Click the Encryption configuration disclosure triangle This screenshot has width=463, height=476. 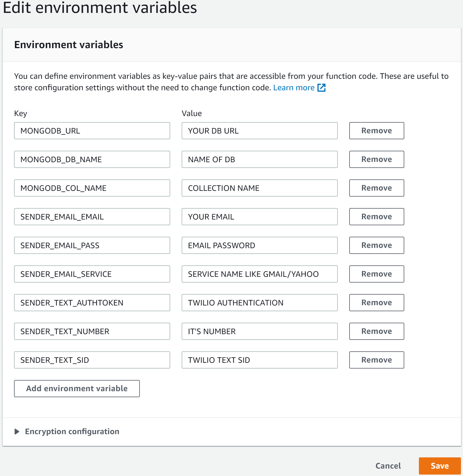[17, 431]
